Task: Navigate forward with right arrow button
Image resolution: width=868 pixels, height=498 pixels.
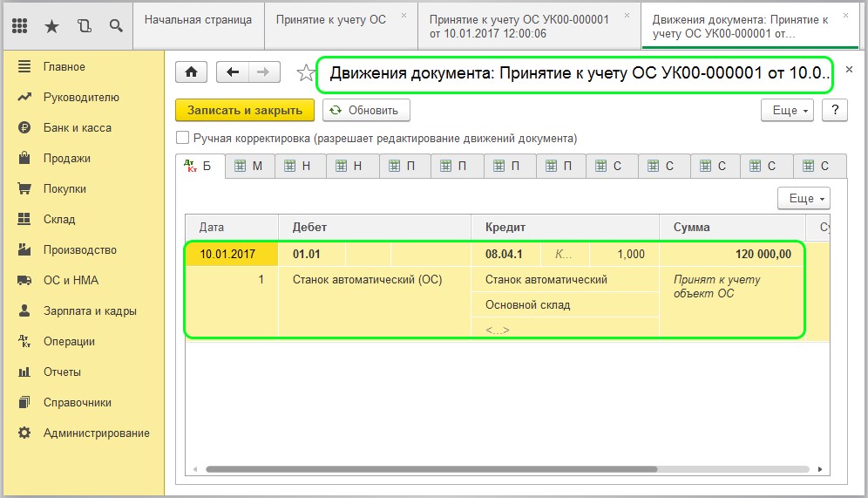Action: click(264, 72)
